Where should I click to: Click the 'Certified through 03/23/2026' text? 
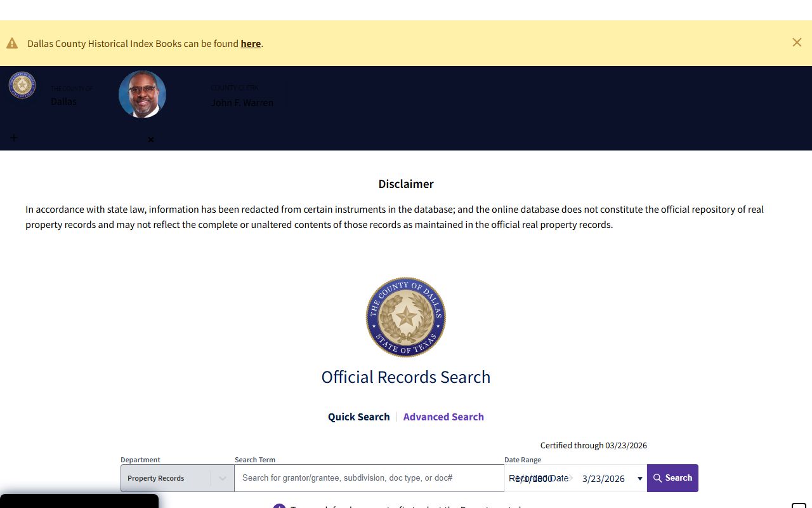coord(594,446)
